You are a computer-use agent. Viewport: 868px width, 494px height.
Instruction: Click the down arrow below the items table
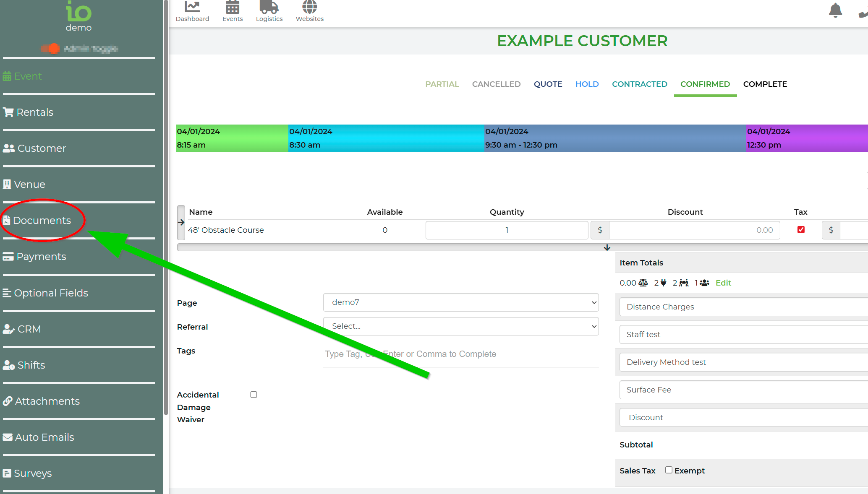pos(607,248)
